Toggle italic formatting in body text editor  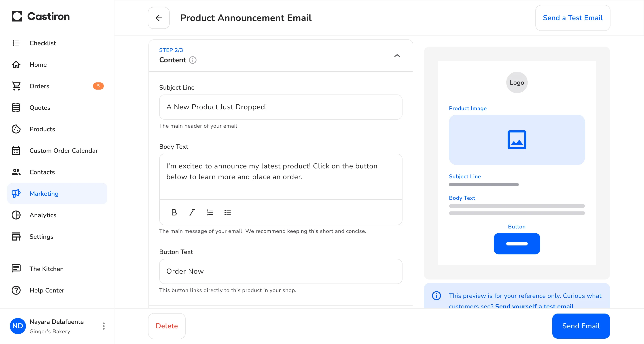point(192,212)
